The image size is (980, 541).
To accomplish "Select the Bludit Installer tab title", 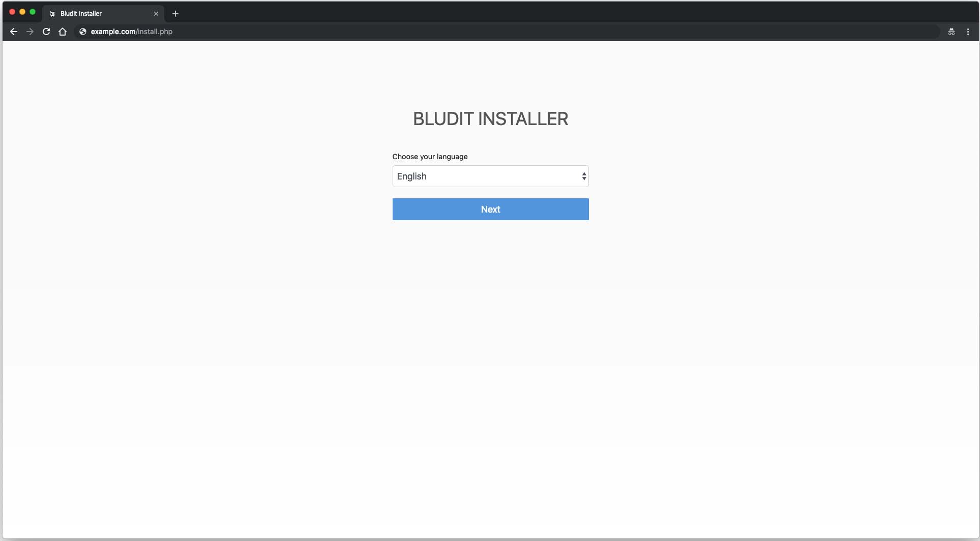I will point(81,14).
